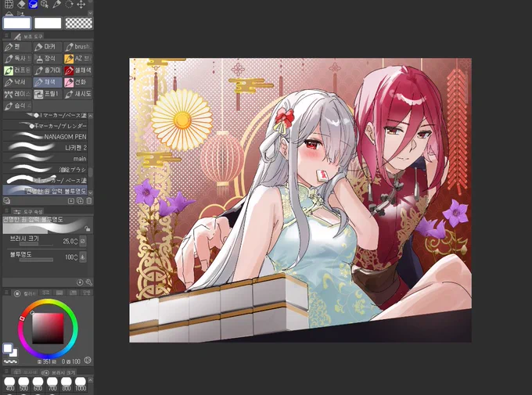Choose the transparent checkered color swatch

coord(79,23)
